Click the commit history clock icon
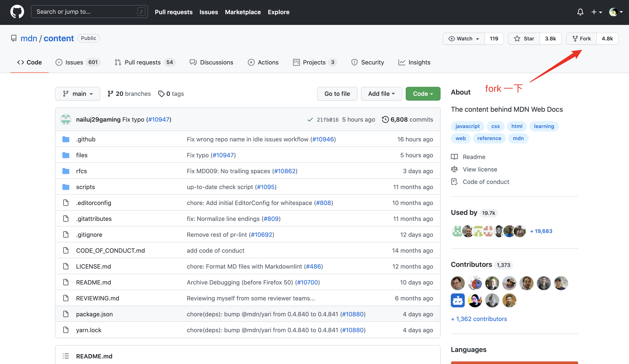 [385, 119]
